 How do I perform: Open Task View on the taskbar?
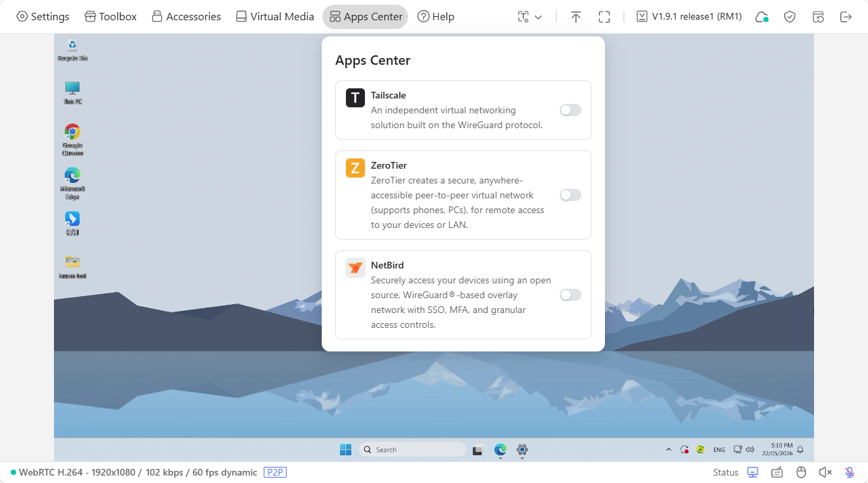click(478, 450)
